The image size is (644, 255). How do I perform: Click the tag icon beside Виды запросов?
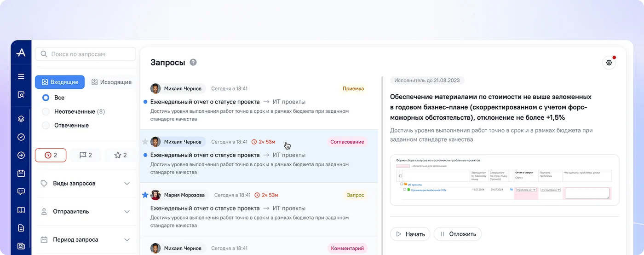click(x=44, y=183)
